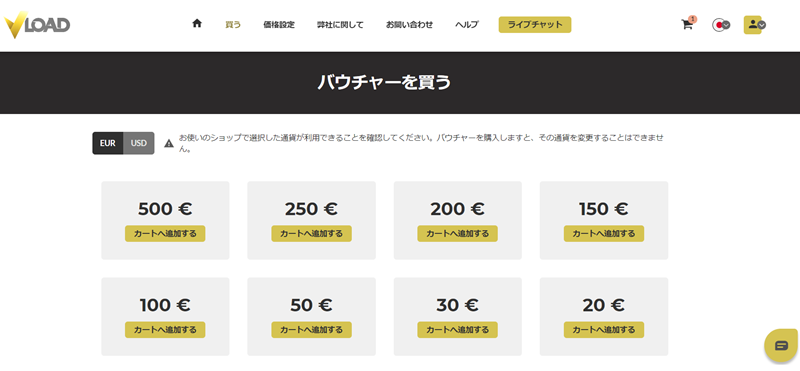Select EUR currency
The height and width of the screenshot is (371, 800).
pos(108,143)
